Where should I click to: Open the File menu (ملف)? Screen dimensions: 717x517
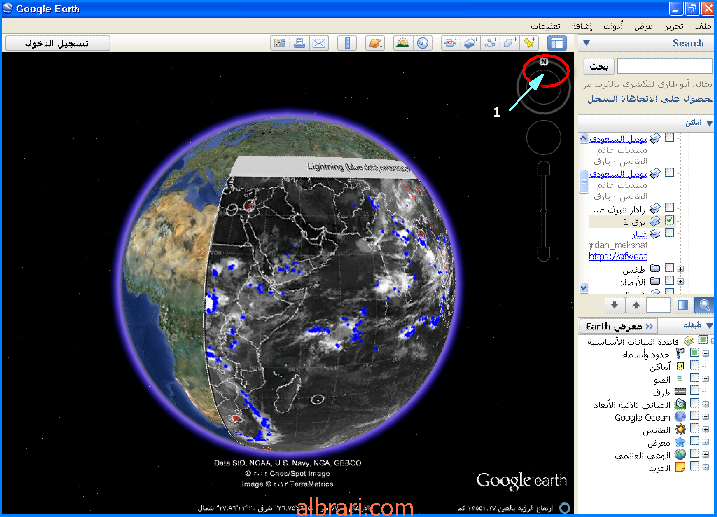point(703,26)
